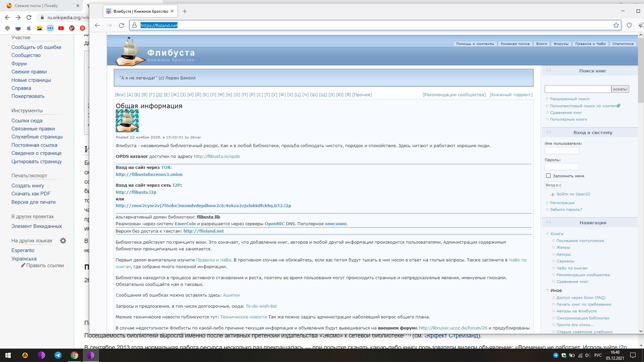
Task: Open the Windows Start menu
Action: coord(8,355)
